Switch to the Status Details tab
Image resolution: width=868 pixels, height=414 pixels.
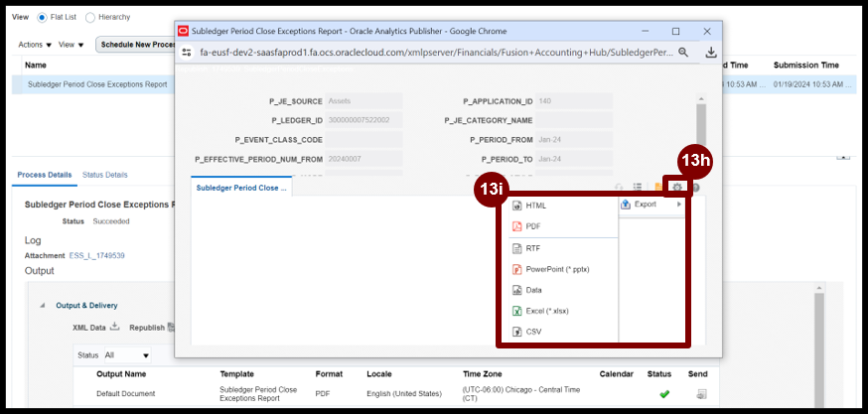point(104,175)
